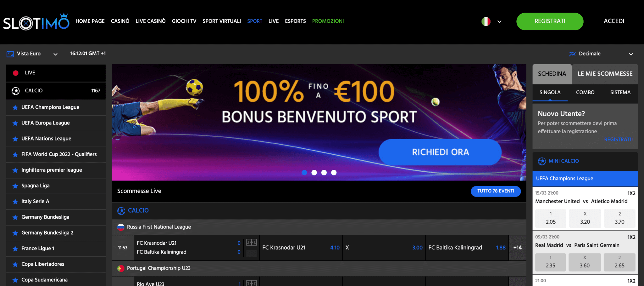
Task: Click the red LIVE dot icon
Action: point(16,73)
